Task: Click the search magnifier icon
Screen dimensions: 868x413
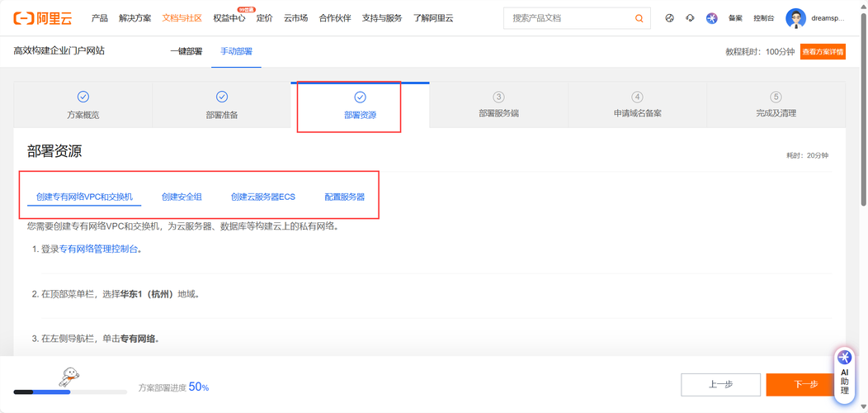Action: (639, 18)
